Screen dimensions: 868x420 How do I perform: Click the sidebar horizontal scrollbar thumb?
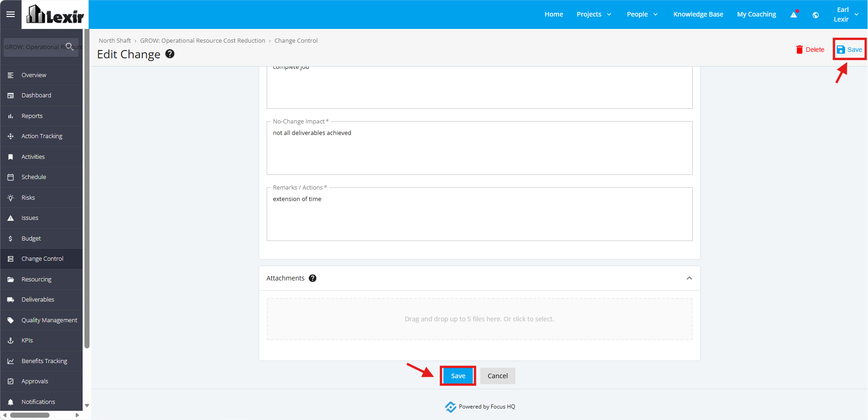pos(30,415)
